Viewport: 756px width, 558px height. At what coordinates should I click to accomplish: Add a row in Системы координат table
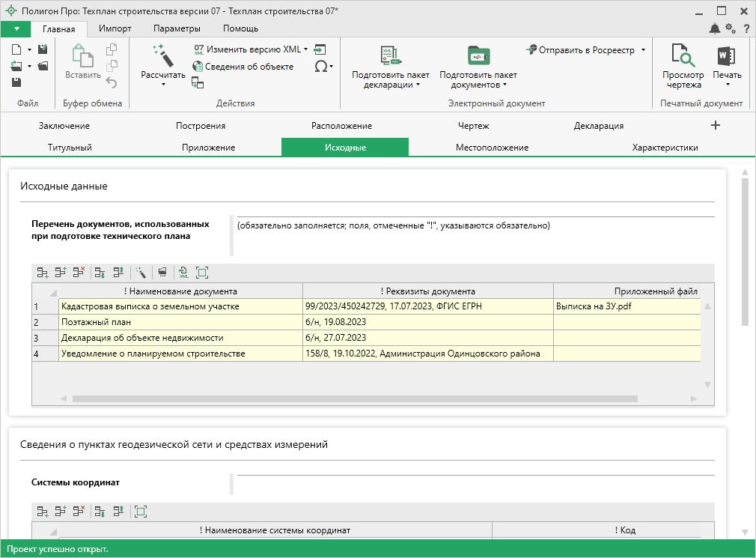tap(43, 512)
